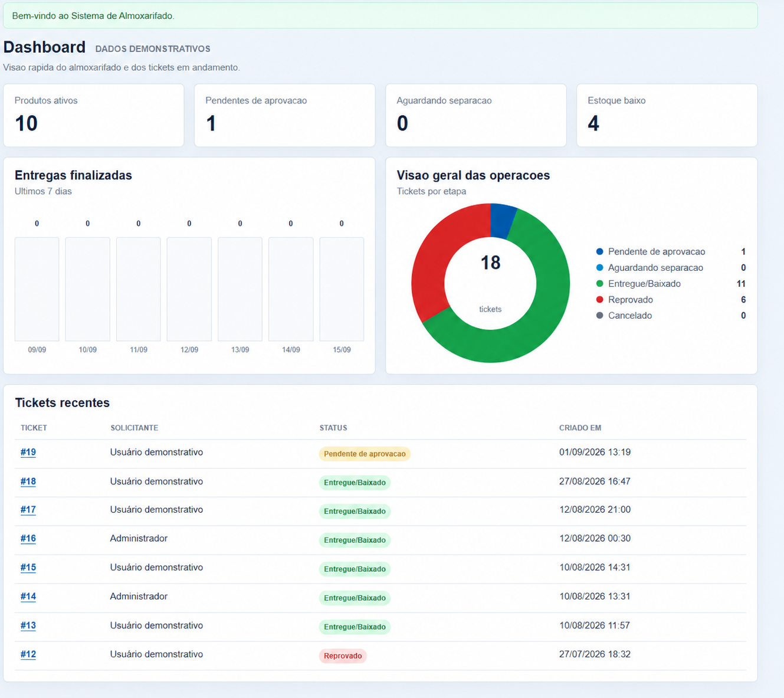Viewport: 784px width, 698px height.
Task: Click the date 27/07/2026 18:32
Action: (x=595, y=654)
